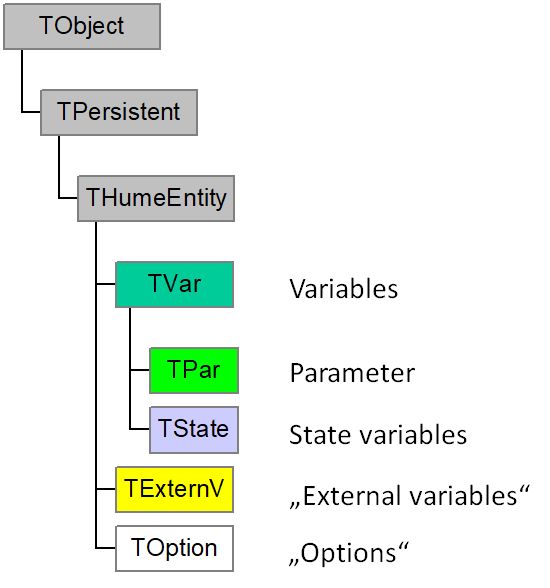Click the State variables label
This screenshot has height=588, width=550.
378,435
